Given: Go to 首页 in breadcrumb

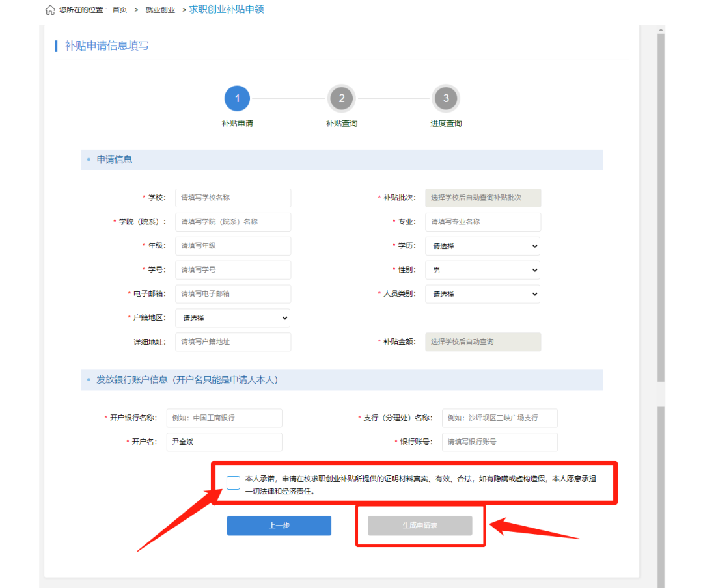Looking at the screenshot, I should tap(120, 10).
